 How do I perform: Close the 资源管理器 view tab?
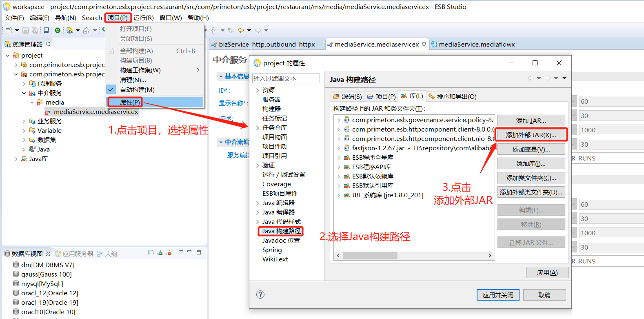pyautogui.click(x=48, y=44)
